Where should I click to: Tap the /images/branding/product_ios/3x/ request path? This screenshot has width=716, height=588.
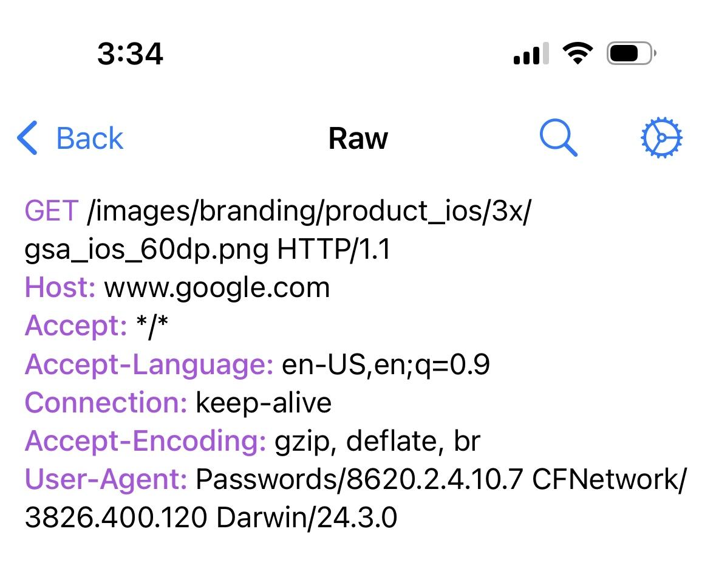310,212
